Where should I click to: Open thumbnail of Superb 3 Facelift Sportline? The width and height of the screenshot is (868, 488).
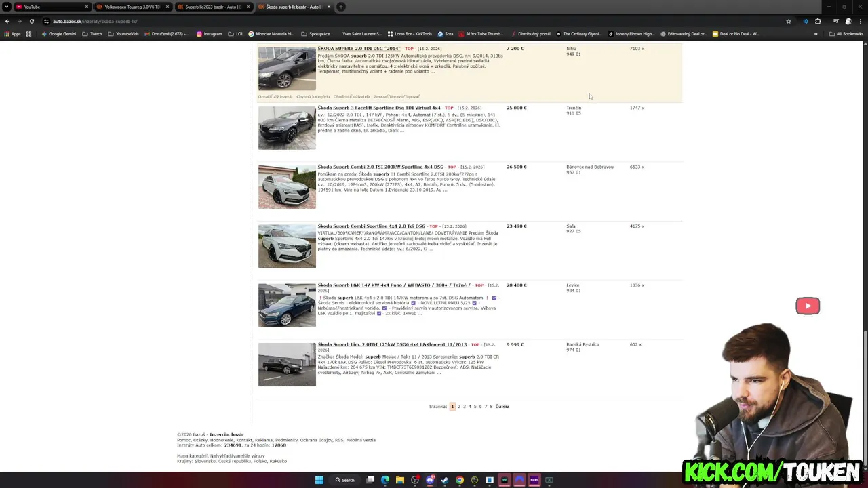click(x=287, y=127)
